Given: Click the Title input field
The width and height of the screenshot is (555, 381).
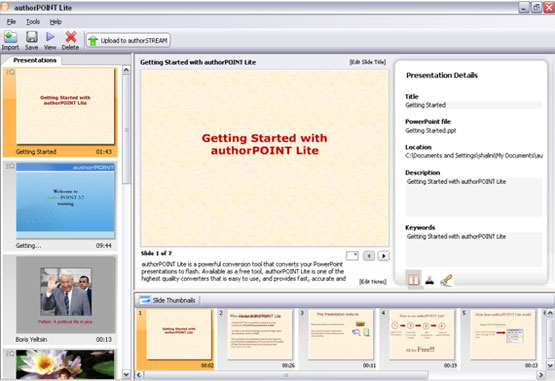Looking at the screenshot, I should (473, 105).
